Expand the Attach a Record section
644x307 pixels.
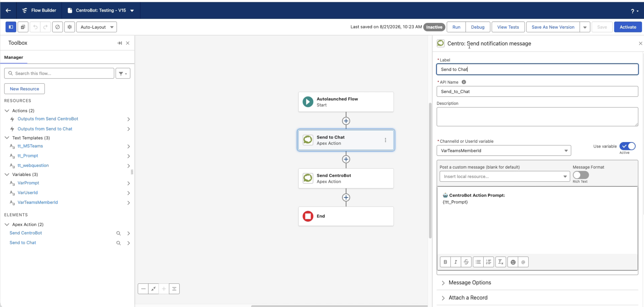coord(468,298)
